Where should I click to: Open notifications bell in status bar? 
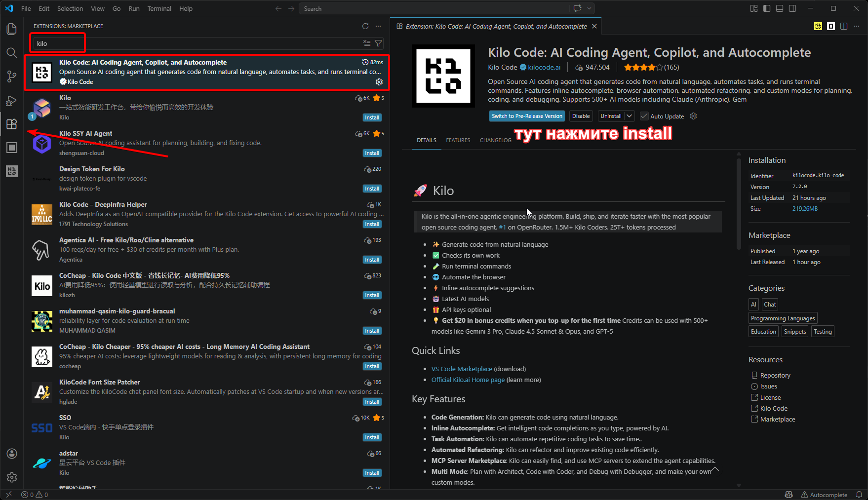859,495
